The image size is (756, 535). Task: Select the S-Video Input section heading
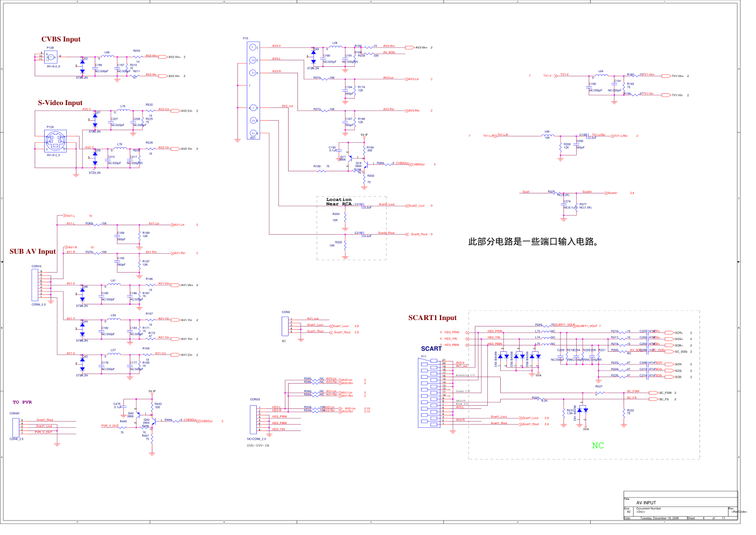click(60, 103)
